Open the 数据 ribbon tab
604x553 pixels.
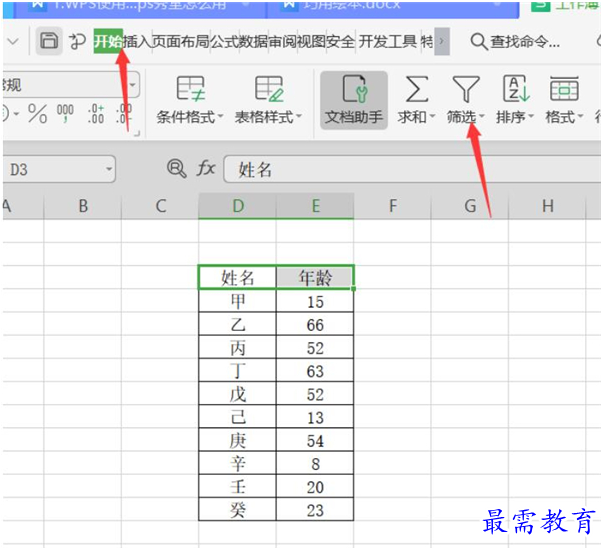point(253,41)
